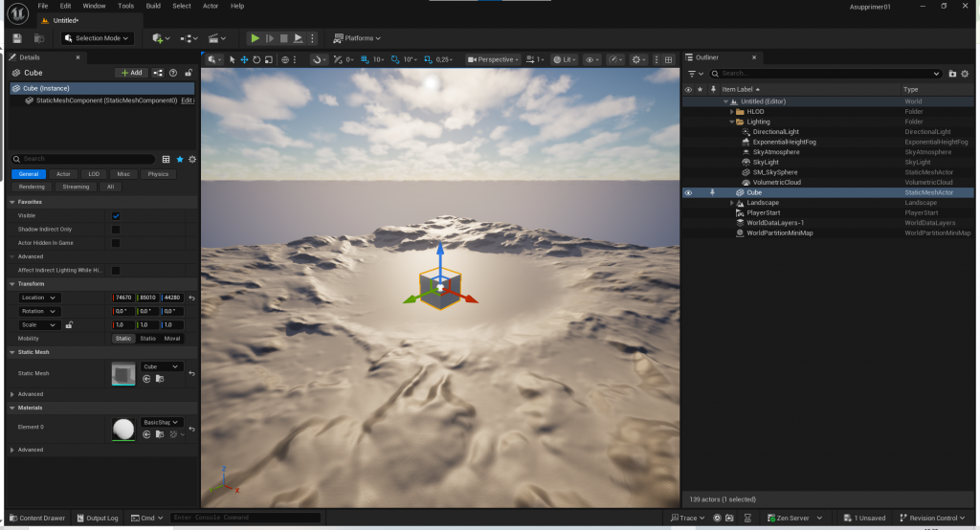The image size is (980, 530).
Task: Activate the Rotate gizmo tool
Action: tap(256, 59)
